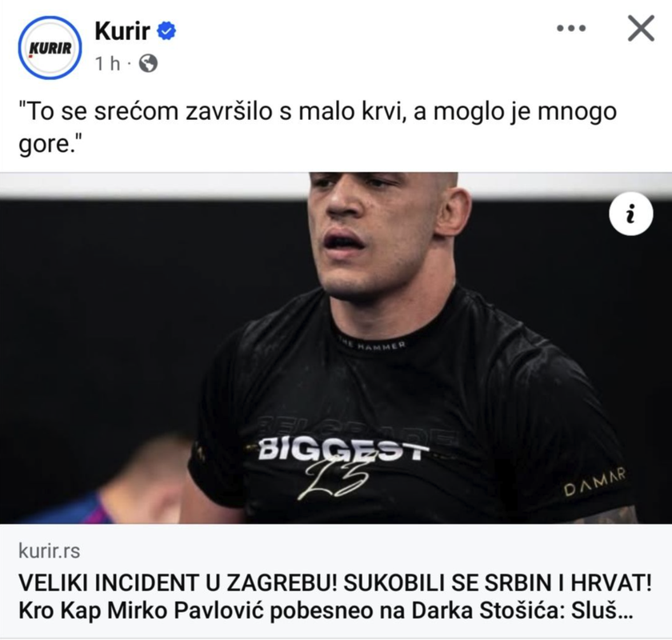This screenshot has width=672, height=640.
Task: Click the DAMAR logo on the sleeve
Action: (594, 482)
